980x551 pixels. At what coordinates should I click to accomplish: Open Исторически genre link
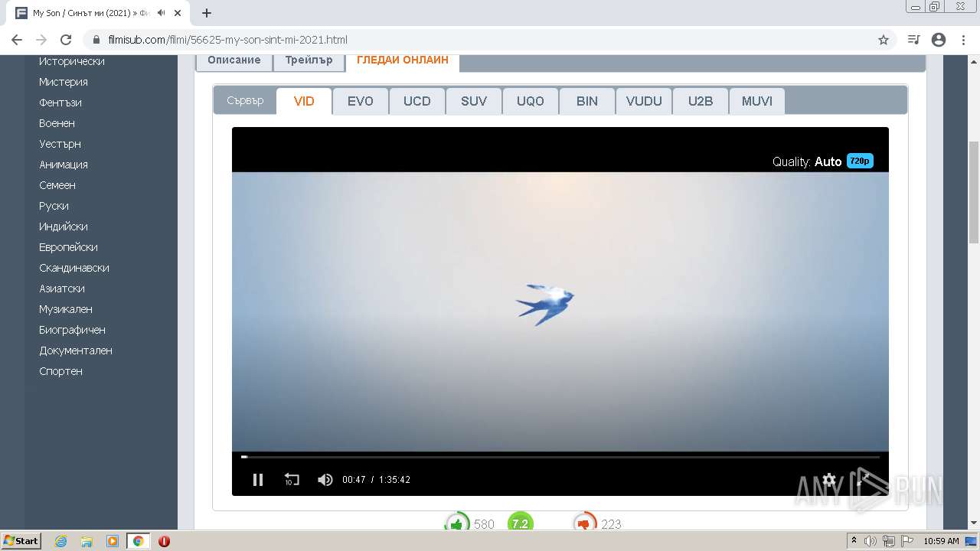pyautogui.click(x=72, y=61)
